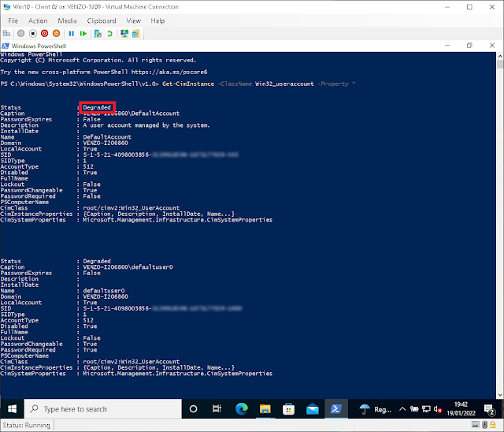Click the https://aka.ms/pscore6 link text
Viewport: 504px width, 432px height.
tap(169, 72)
